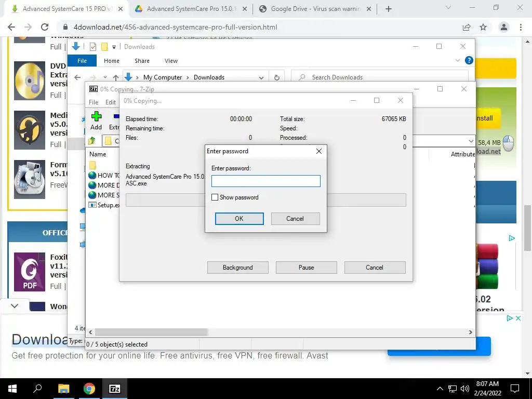Open the 7-Zip Edit menu
The height and width of the screenshot is (399, 532).
point(111,102)
